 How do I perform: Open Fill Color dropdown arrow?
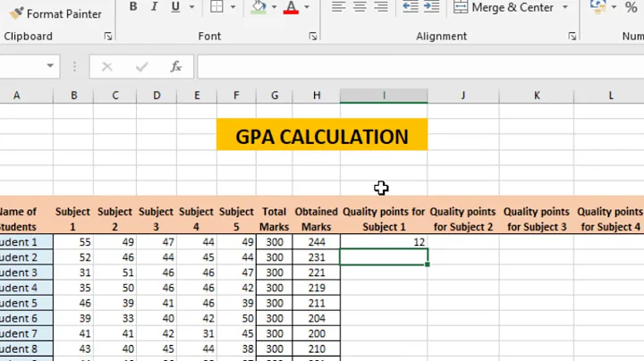274,6
